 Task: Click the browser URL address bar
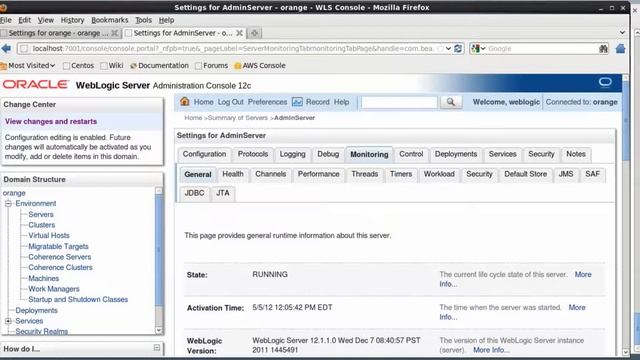233,49
